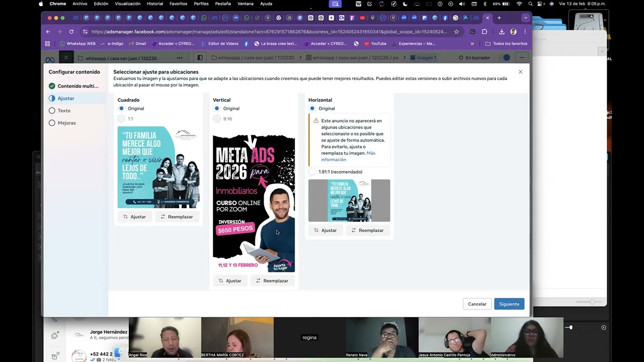Select the 1.91:1 (recomendado) radio option

coord(312,172)
